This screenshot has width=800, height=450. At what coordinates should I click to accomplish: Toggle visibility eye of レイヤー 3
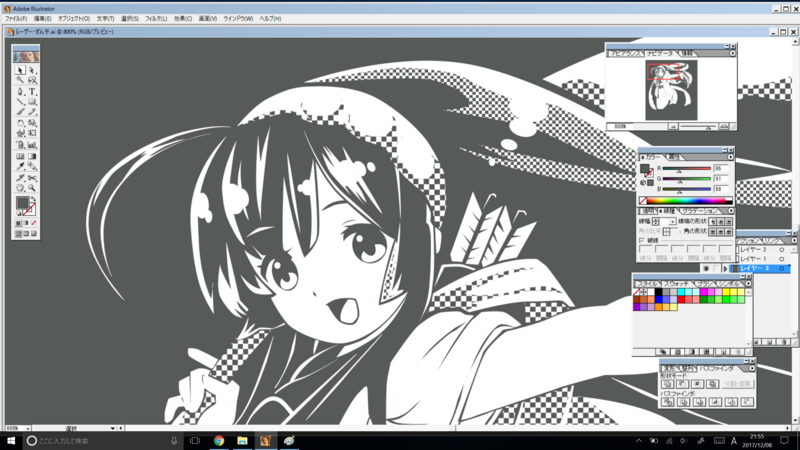pos(706,268)
